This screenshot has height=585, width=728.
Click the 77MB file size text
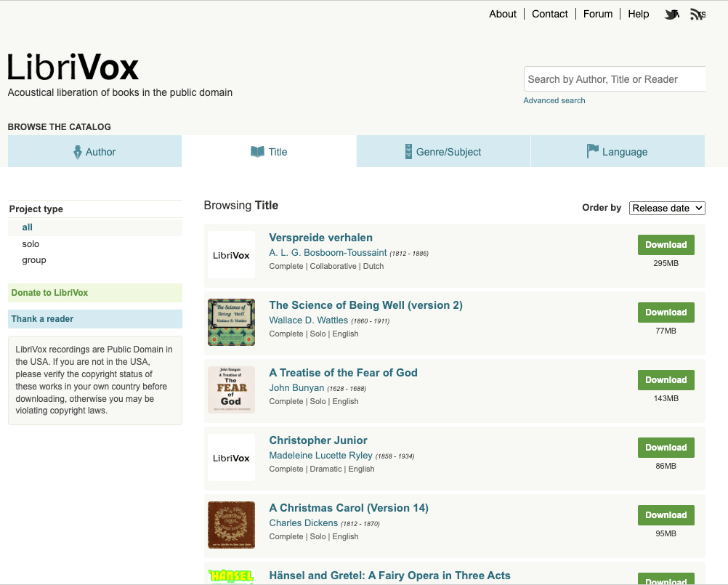point(666,331)
